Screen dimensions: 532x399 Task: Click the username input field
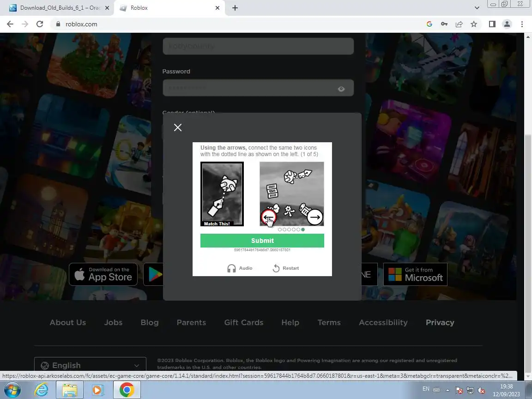[258, 46]
